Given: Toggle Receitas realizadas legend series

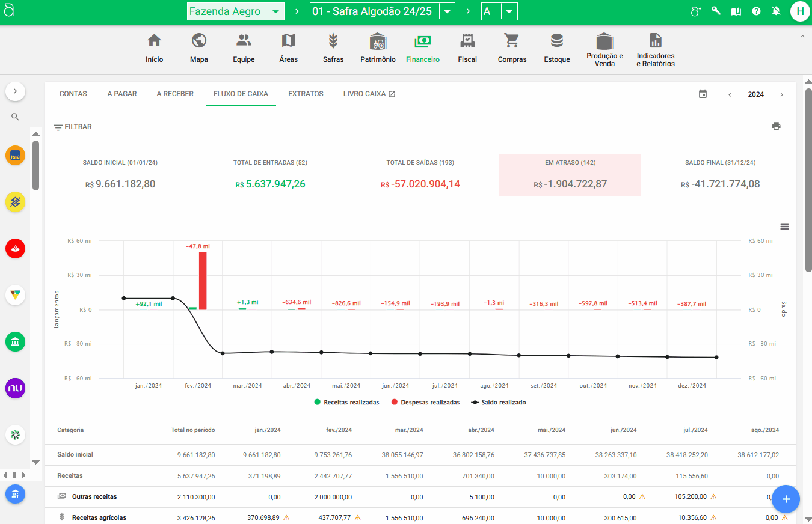Looking at the screenshot, I should tap(346, 402).
